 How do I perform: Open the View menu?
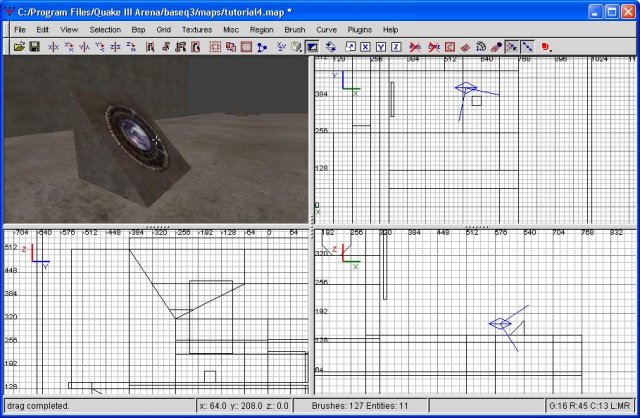tap(69, 30)
